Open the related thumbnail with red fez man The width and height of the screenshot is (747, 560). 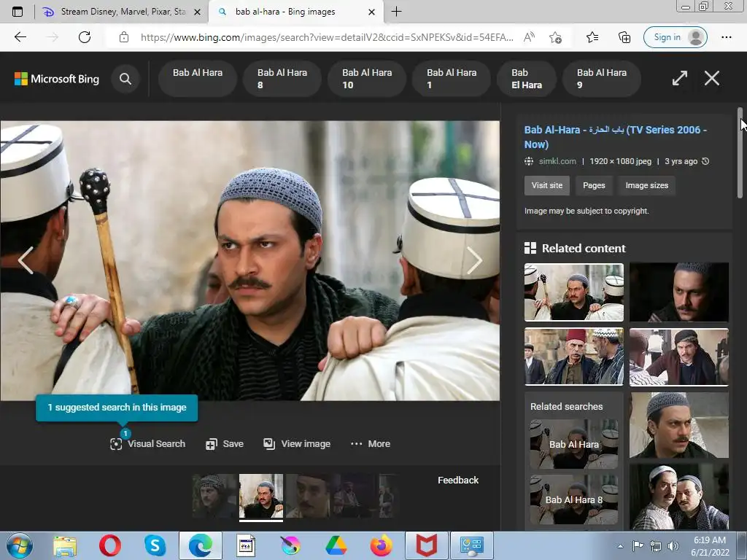coord(573,356)
